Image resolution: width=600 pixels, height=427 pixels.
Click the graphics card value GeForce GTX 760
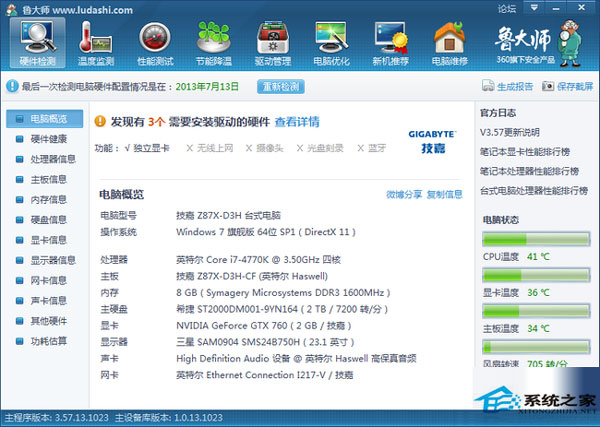tap(264, 326)
